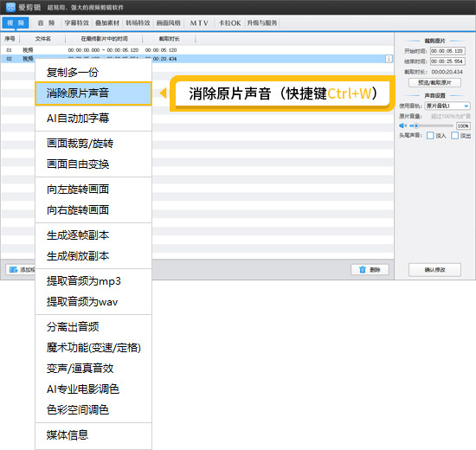The height and width of the screenshot is (450, 476).
Task: Click the more options icon on row 02
Action: [x=389, y=59]
